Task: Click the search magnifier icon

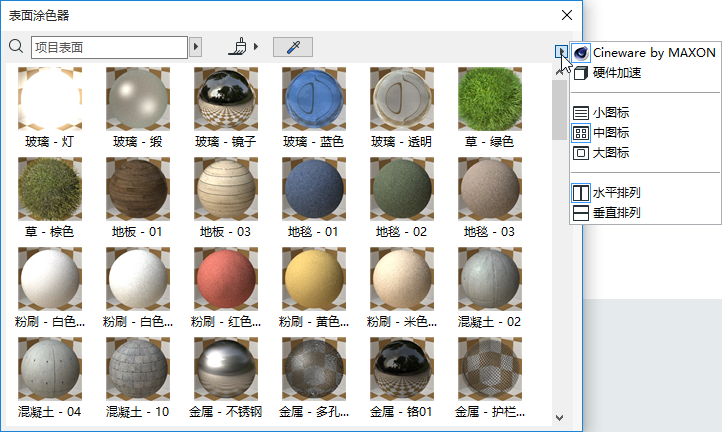Action: point(16,46)
